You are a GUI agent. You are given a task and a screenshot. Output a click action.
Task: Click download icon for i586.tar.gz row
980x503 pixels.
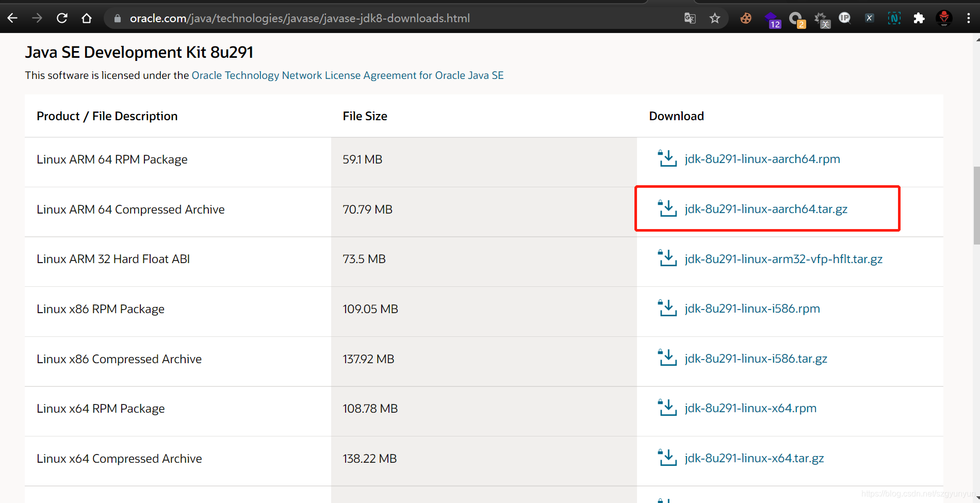tap(667, 358)
